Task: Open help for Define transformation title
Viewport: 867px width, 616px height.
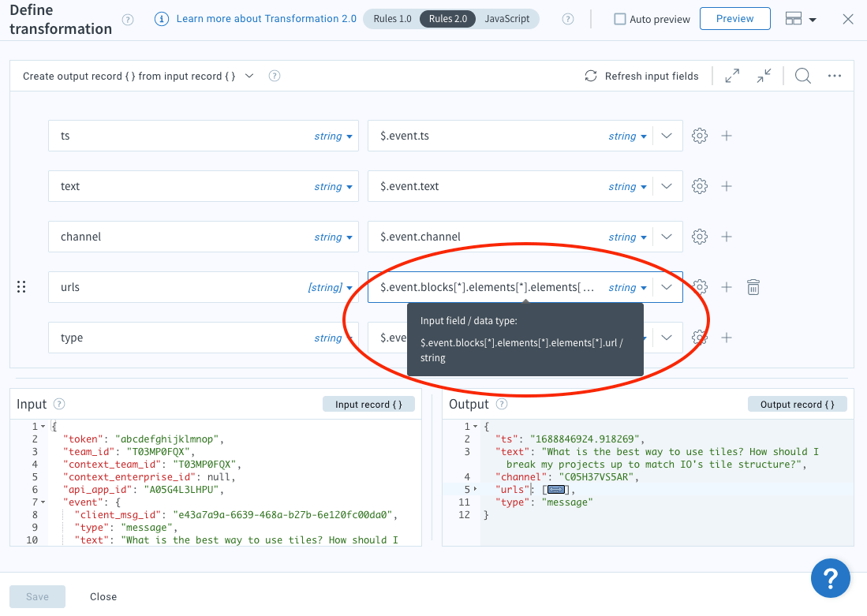Action: coord(128,20)
